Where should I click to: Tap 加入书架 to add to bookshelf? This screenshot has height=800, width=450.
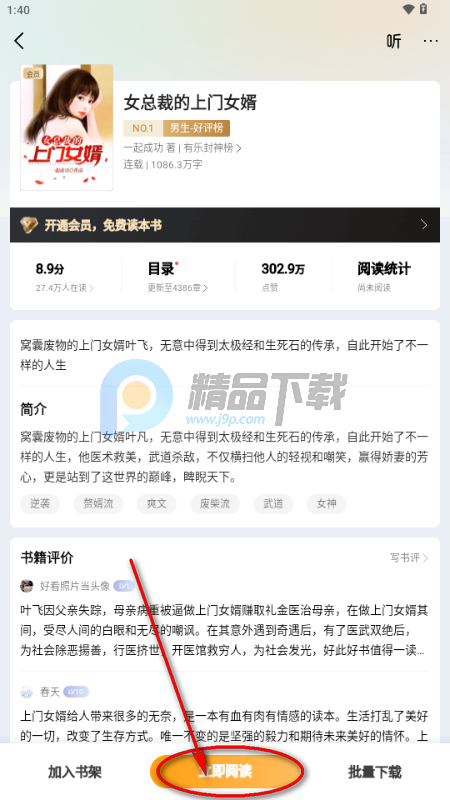pos(75,771)
